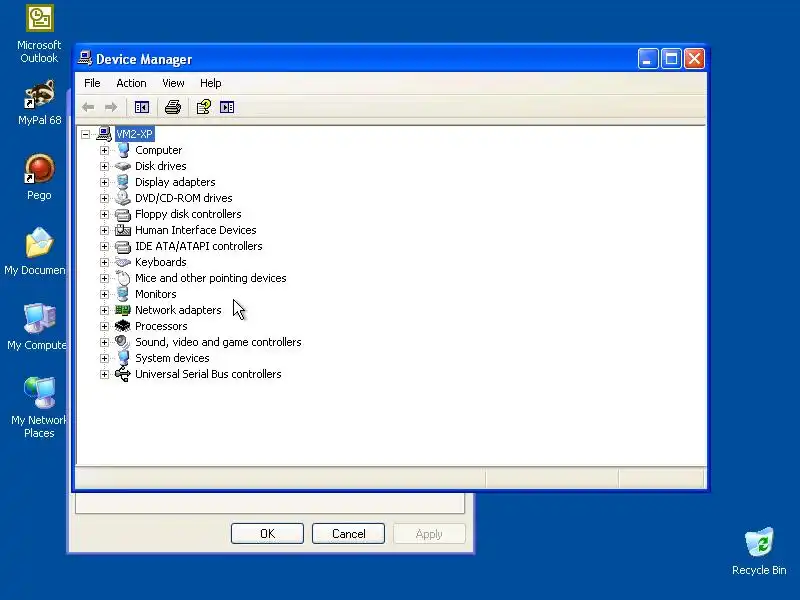Open the File menu
Screen dimensions: 800x600
tap(92, 83)
